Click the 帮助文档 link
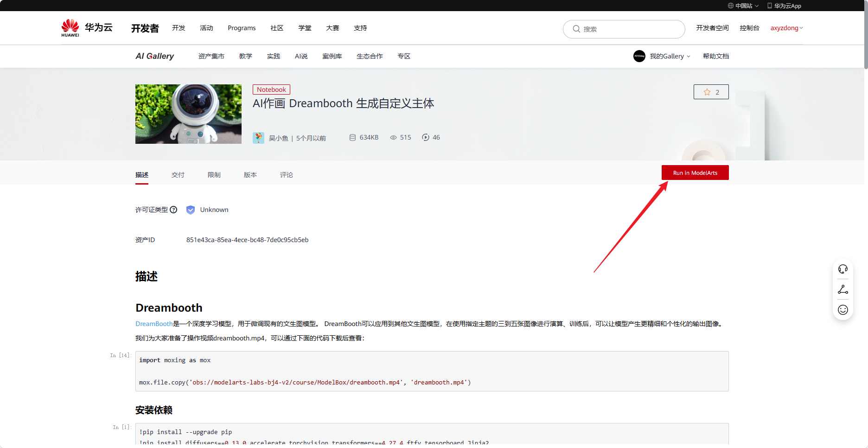 (716, 56)
